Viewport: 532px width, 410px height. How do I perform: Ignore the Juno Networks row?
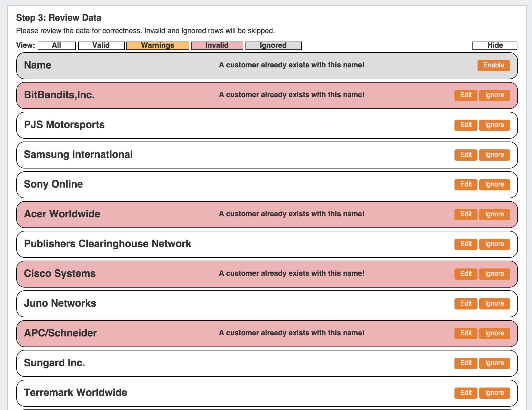[494, 304]
